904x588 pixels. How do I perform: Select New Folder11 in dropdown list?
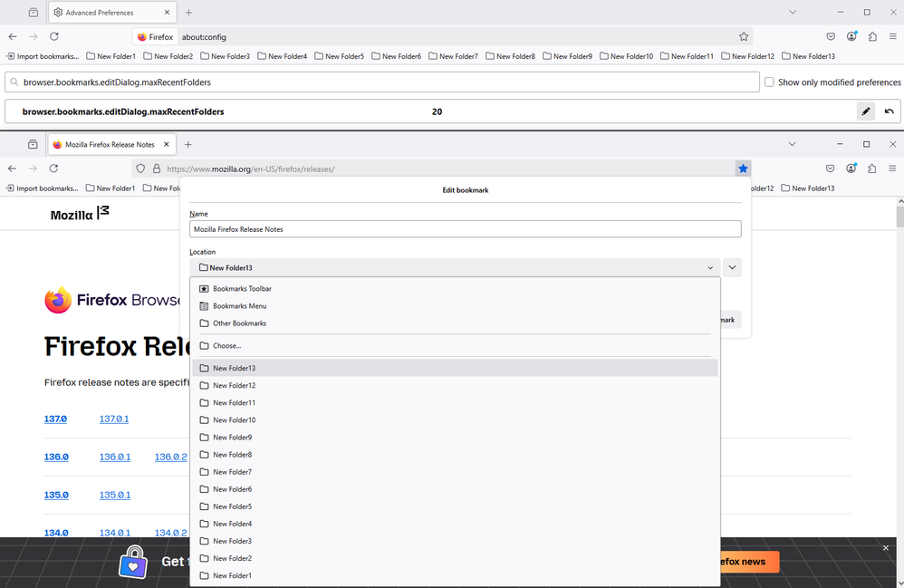455,402
